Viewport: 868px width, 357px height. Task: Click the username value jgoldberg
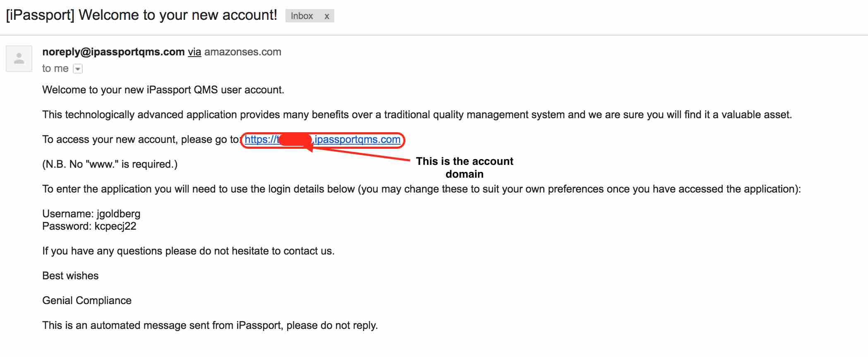coord(118,214)
